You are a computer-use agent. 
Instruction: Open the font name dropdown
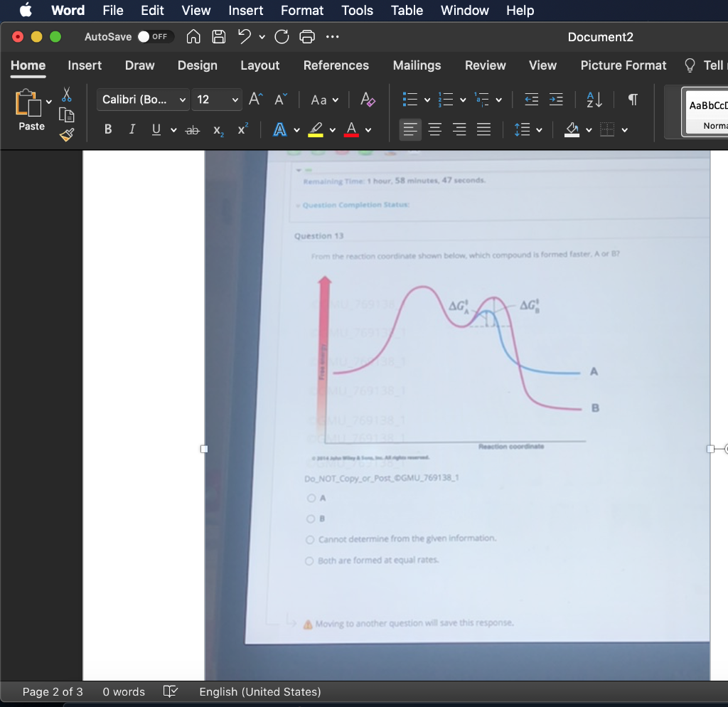[183, 100]
